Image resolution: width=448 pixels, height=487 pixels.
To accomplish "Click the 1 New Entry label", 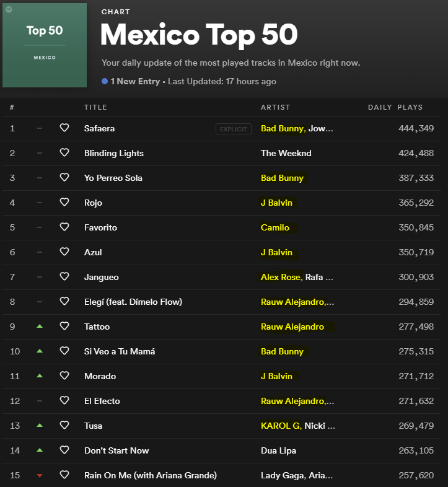I will coord(135,81).
